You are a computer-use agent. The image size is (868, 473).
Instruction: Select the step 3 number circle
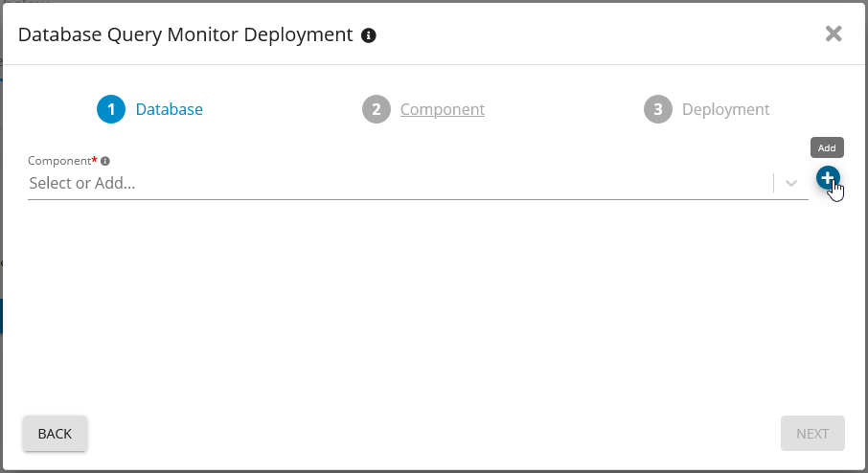[x=657, y=109]
